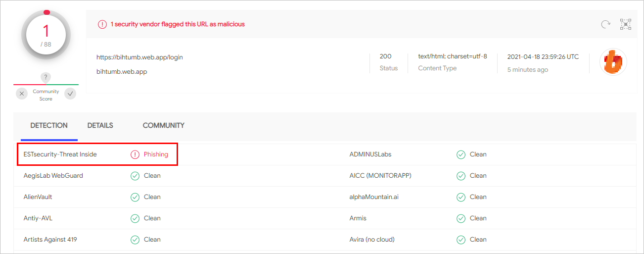Click the clean checkmark for ADMINUSLabs

tap(461, 154)
